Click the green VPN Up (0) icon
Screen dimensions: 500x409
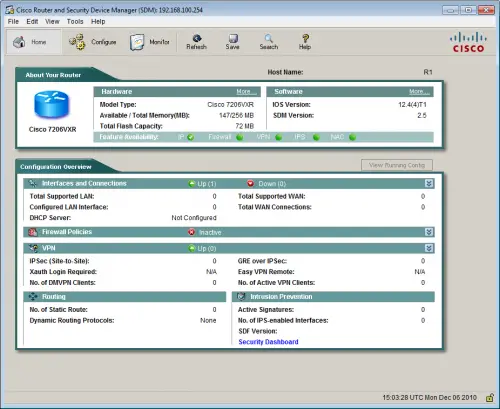point(192,248)
